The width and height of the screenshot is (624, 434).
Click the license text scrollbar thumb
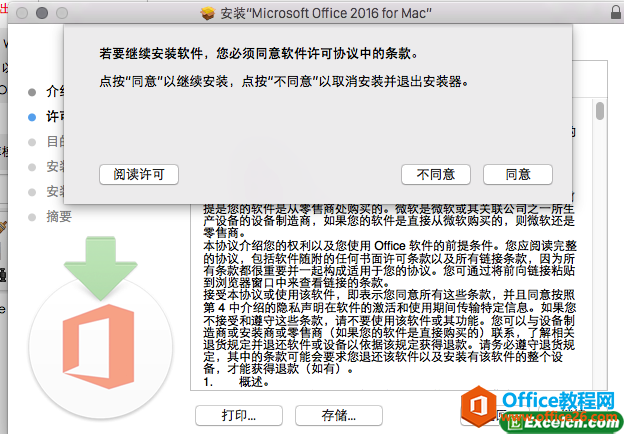click(600, 111)
